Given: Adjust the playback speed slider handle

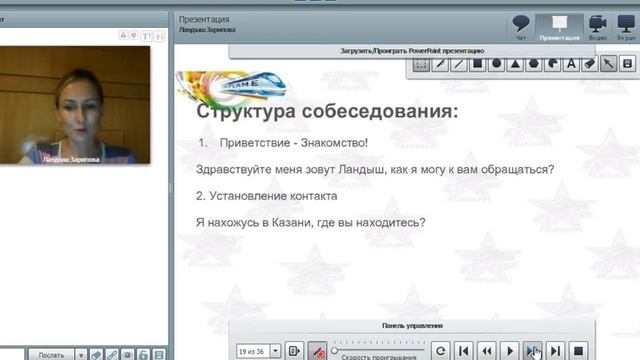Looking at the screenshot, I should pyautogui.click(x=335, y=351).
